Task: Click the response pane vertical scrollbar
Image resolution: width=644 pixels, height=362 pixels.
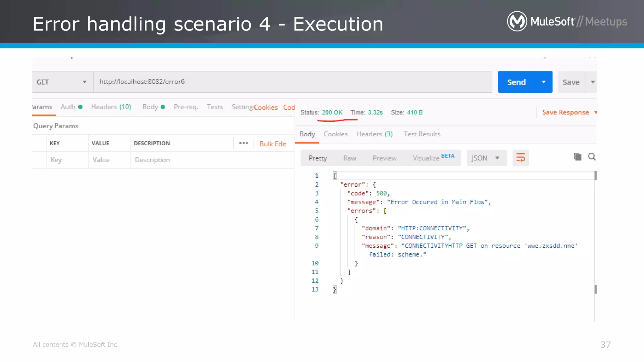Action: coord(595,233)
